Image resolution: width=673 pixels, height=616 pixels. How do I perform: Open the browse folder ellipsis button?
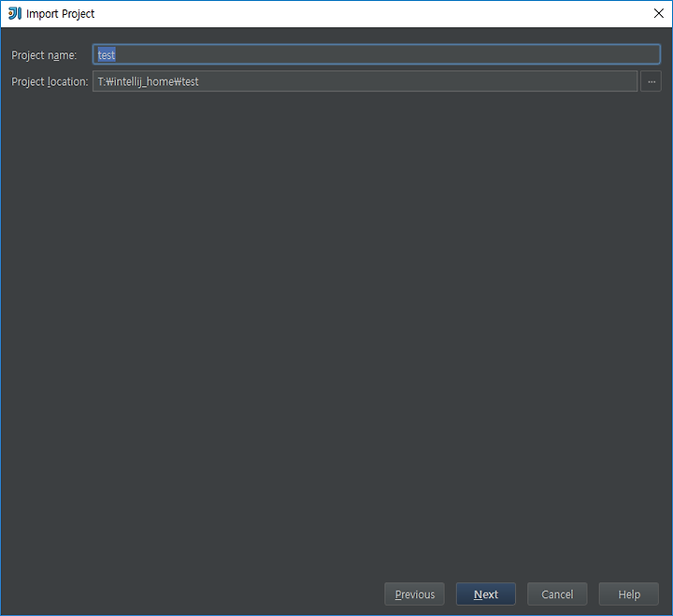652,81
